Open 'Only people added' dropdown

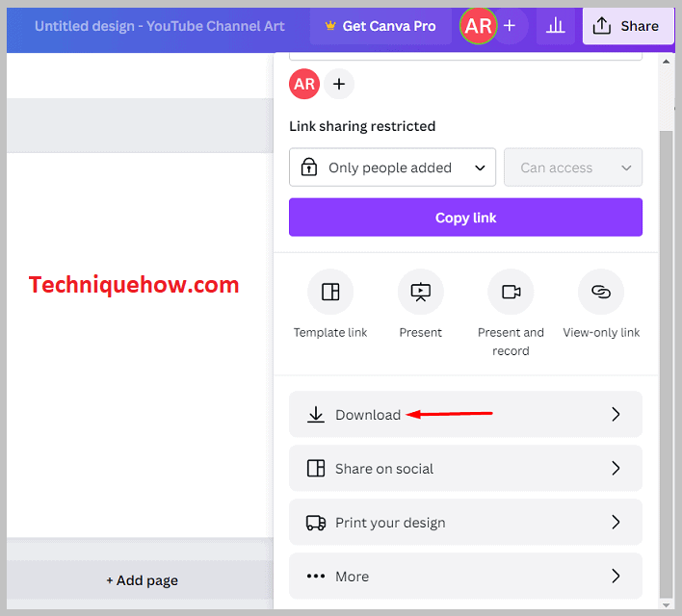pyautogui.click(x=392, y=167)
